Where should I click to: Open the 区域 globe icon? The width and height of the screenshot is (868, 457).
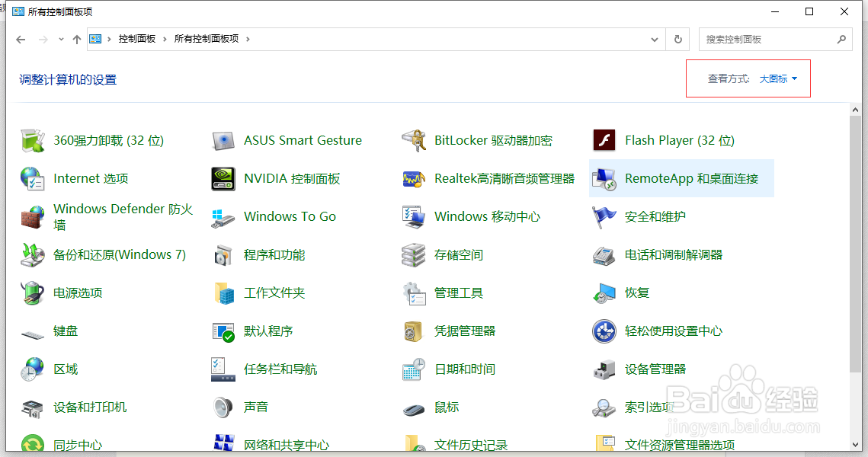click(33, 369)
